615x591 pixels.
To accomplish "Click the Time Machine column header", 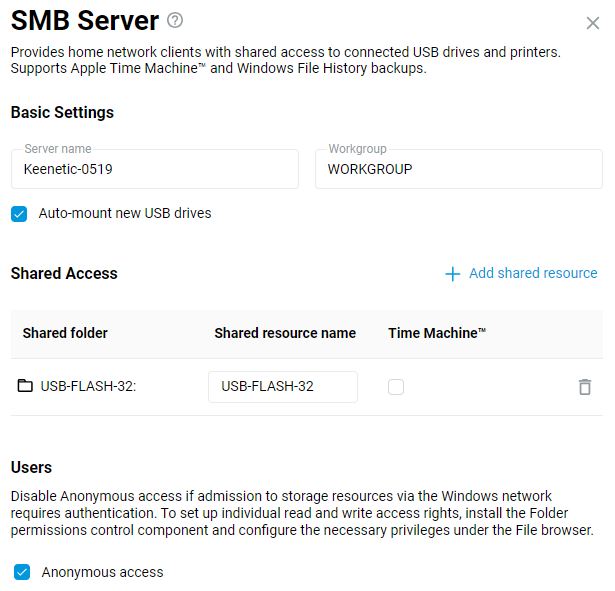I will (x=437, y=333).
